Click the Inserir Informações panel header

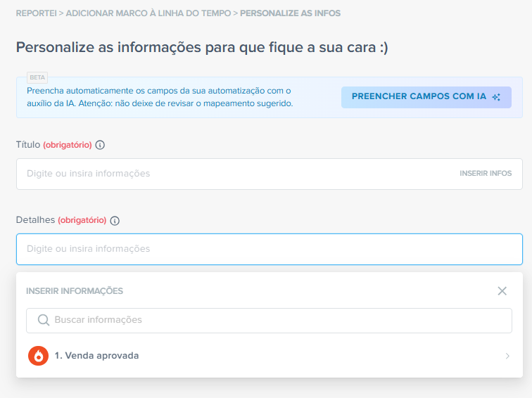click(x=75, y=291)
